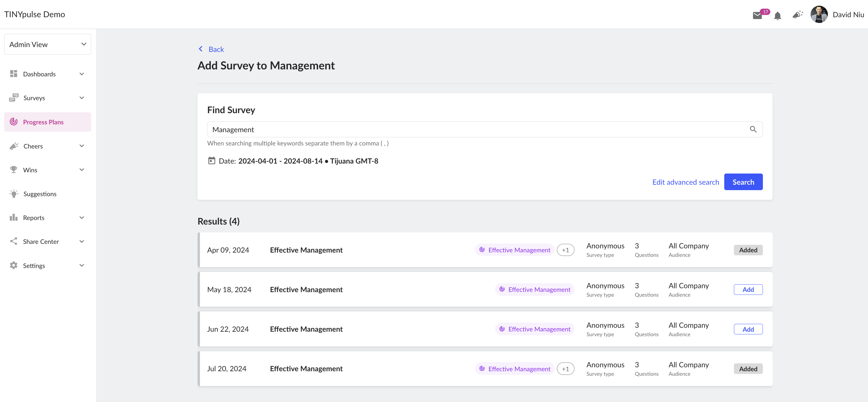Expand the Surveys sidebar section
Image resolution: width=868 pixels, height=402 pixels.
[47, 98]
